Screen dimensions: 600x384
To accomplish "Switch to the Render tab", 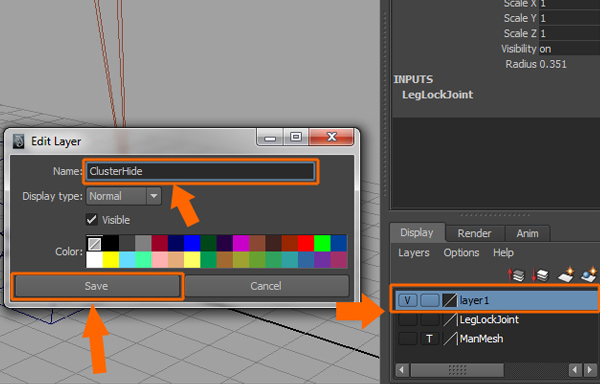I will tap(474, 233).
